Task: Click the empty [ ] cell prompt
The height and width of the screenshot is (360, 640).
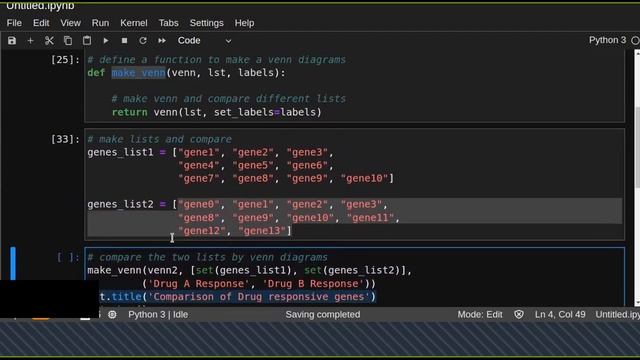Action: [67, 257]
